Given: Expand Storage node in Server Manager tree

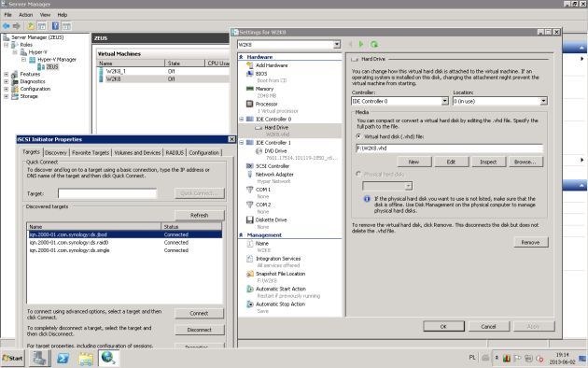Looking at the screenshot, I should point(6,96).
